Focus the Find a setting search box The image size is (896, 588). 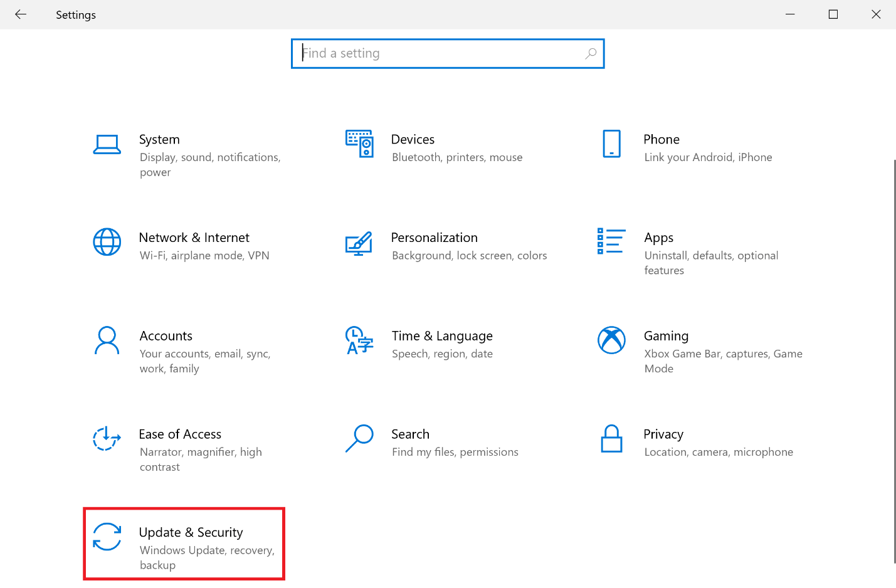tap(439, 53)
